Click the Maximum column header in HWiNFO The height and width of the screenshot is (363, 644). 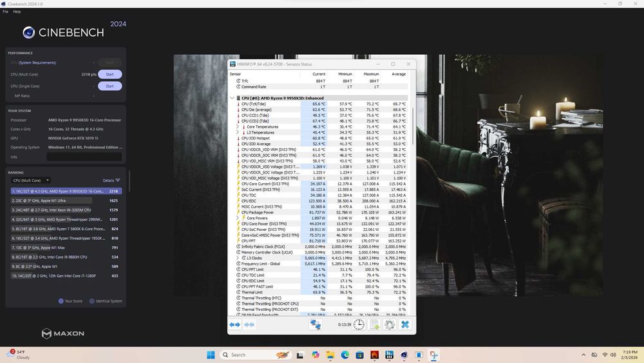372,74
